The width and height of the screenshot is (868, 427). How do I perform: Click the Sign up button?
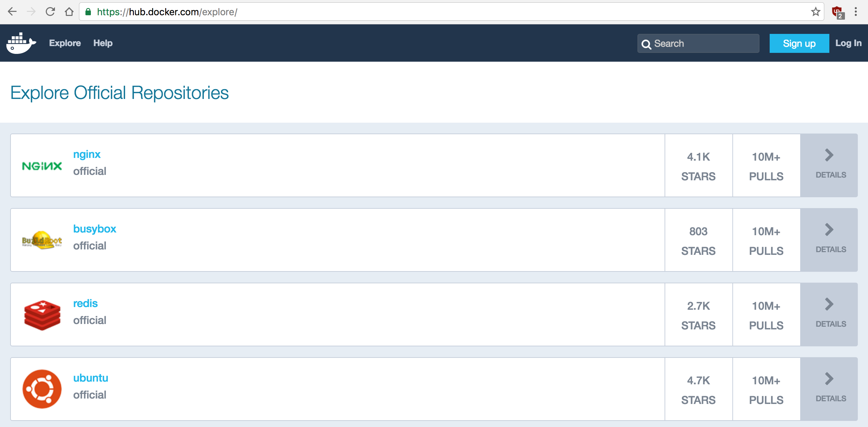point(799,43)
